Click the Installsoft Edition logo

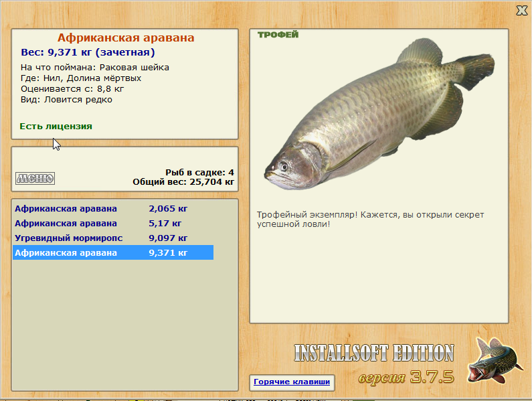[374, 353]
